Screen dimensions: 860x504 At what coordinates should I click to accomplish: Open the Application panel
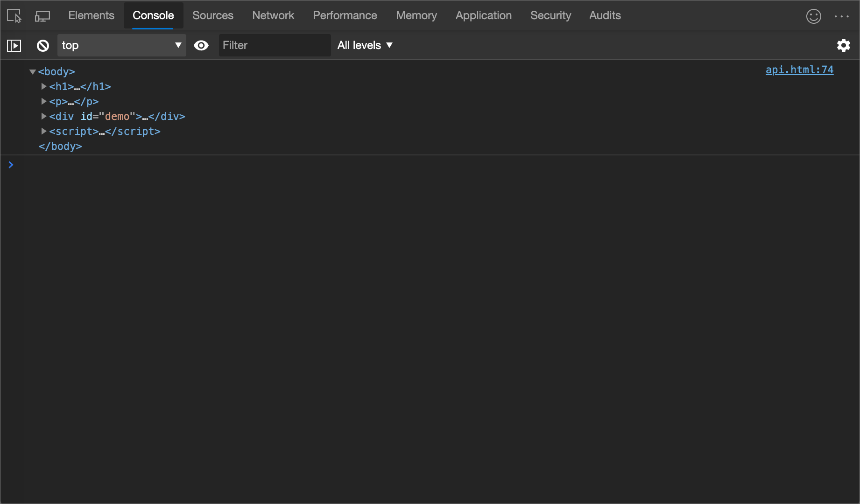(x=483, y=15)
